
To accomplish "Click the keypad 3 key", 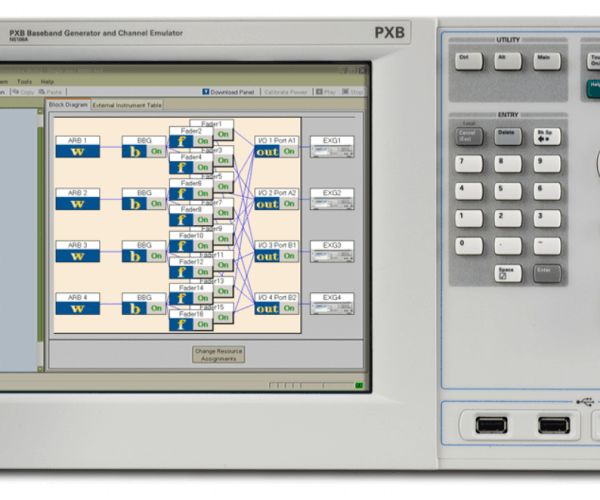I will 547,219.
